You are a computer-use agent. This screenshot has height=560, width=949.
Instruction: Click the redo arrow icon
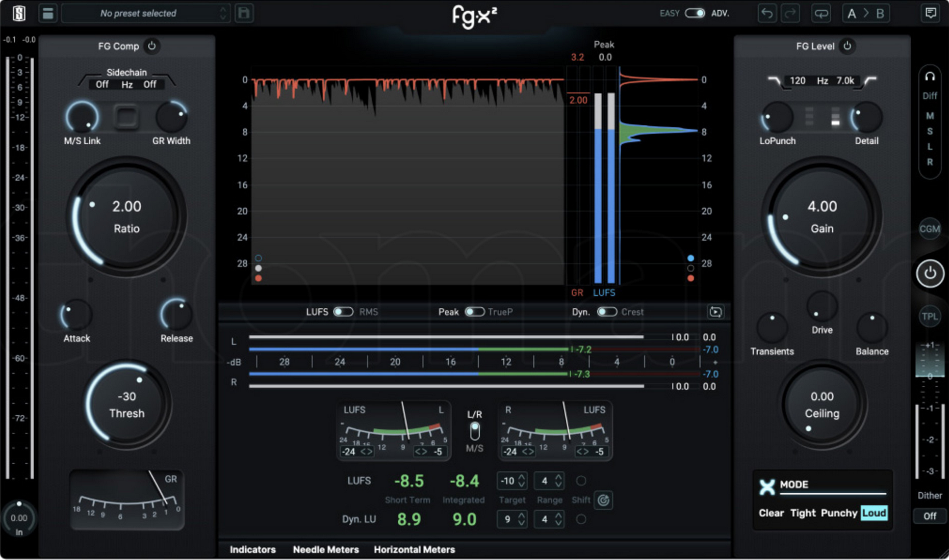click(790, 13)
